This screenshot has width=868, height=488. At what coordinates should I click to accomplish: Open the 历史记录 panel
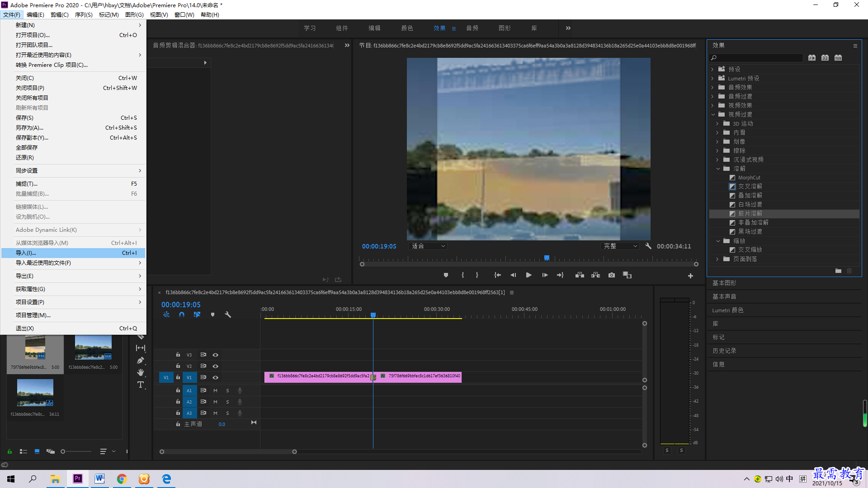(x=724, y=351)
